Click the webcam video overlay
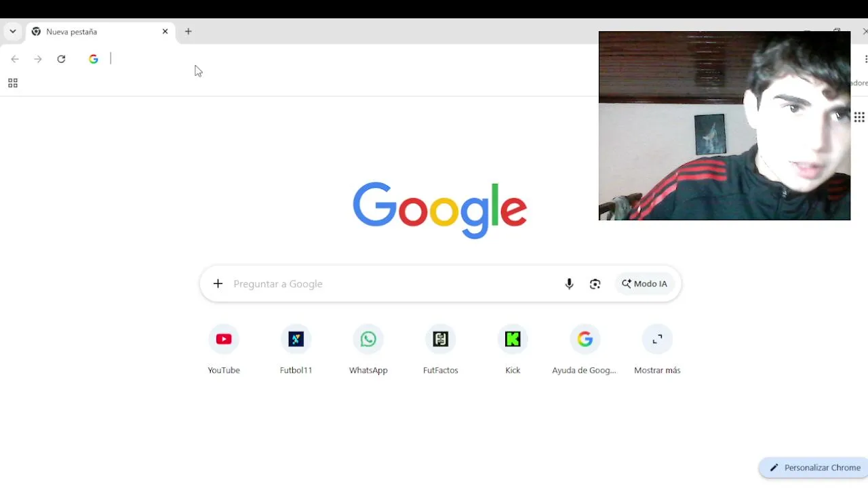 [724, 125]
